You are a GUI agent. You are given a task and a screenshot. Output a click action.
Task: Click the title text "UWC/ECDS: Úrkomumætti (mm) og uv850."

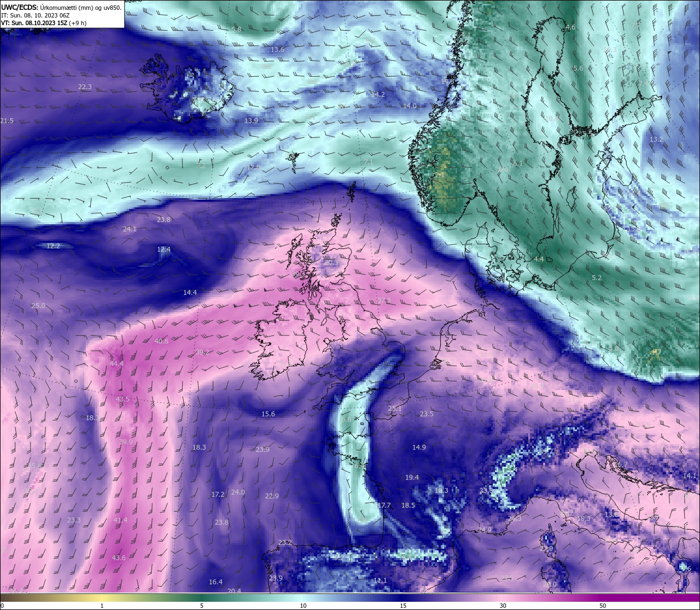pos(61,7)
